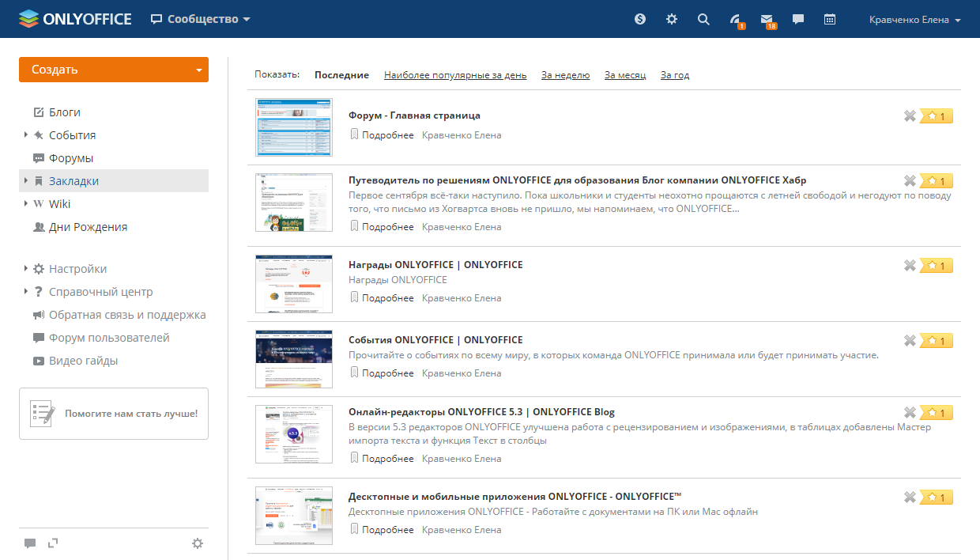Click the search magnifier icon

(x=703, y=20)
